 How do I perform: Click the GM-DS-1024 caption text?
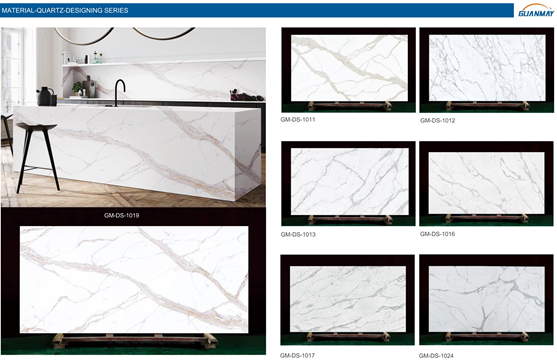436,356
